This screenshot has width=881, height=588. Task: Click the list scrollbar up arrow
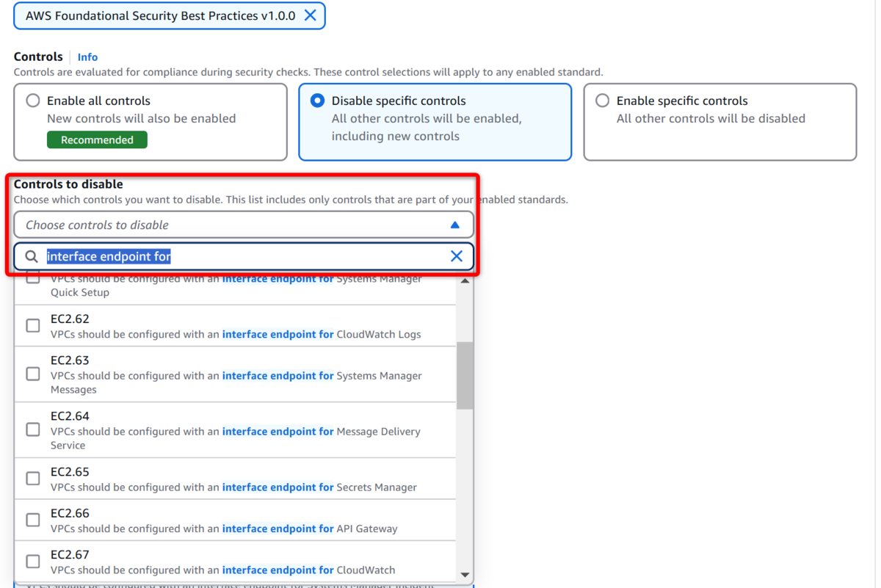(465, 281)
